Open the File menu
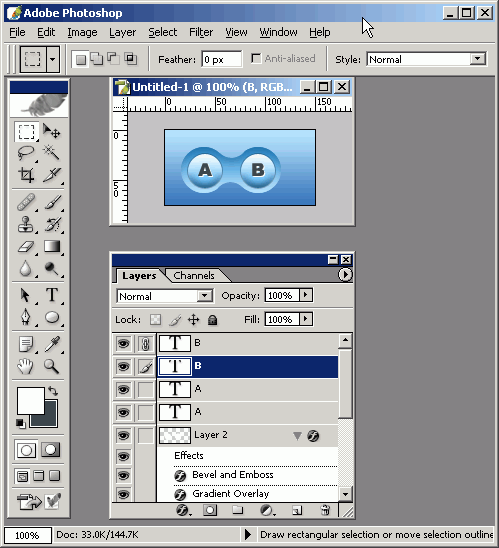499x548 pixels. [x=17, y=32]
